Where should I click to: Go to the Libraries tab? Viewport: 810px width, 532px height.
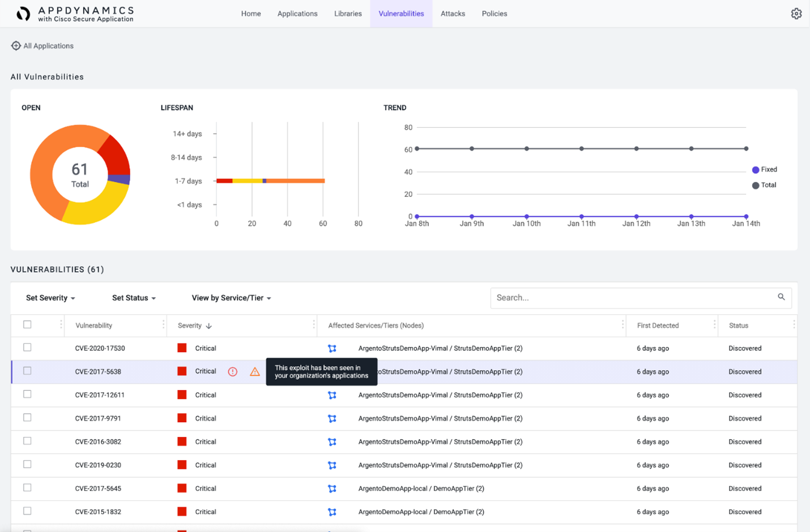point(348,14)
